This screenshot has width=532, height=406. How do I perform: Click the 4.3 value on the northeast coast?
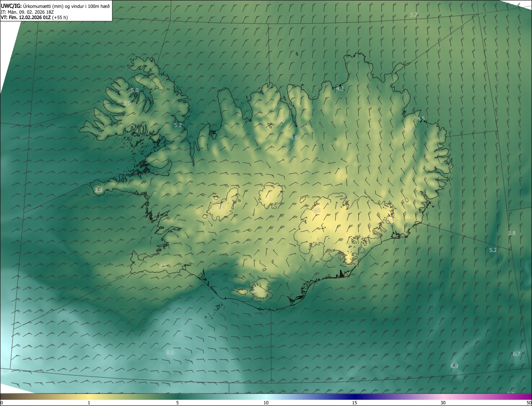(340, 88)
